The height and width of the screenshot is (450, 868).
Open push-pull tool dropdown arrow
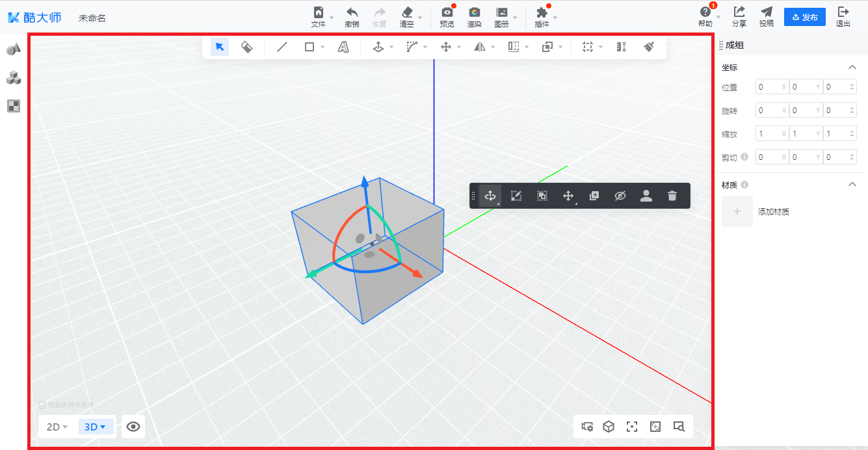391,47
